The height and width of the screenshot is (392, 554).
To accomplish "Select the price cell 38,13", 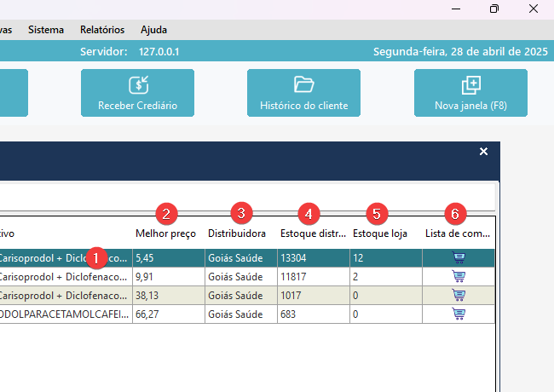I will click(169, 295).
